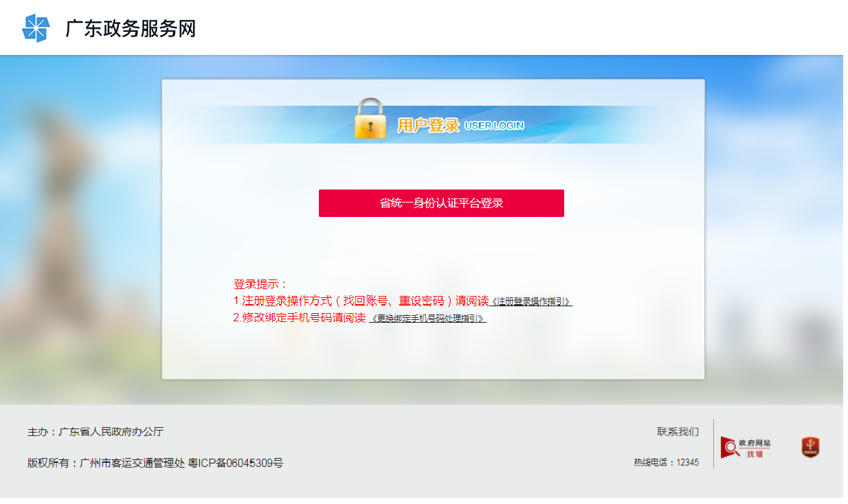
Task: Click the golden padlock login icon
Action: (370, 119)
